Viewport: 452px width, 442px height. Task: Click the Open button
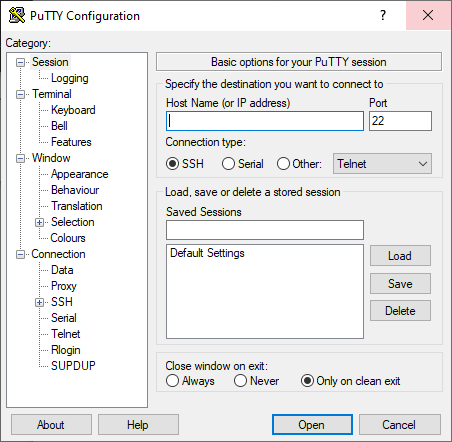(312, 425)
